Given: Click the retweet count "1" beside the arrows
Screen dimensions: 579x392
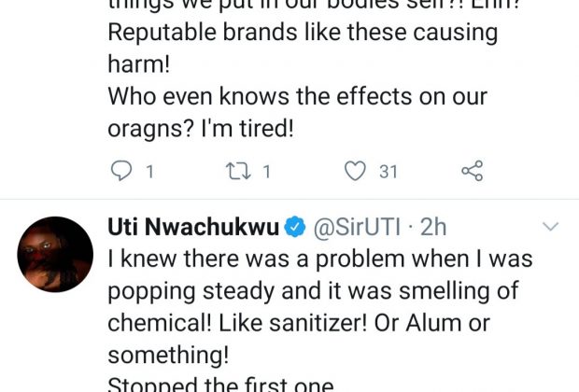Looking at the screenshot, I should pos(267,172).
